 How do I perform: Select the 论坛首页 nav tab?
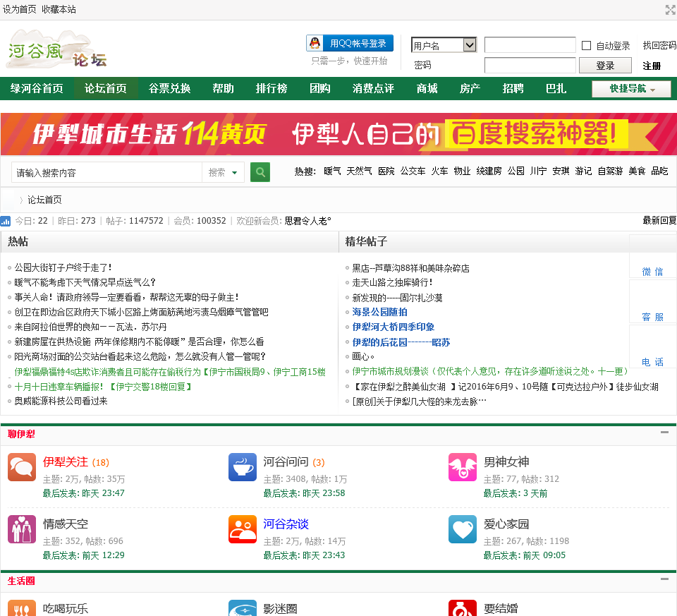click(x=106, y=89)
